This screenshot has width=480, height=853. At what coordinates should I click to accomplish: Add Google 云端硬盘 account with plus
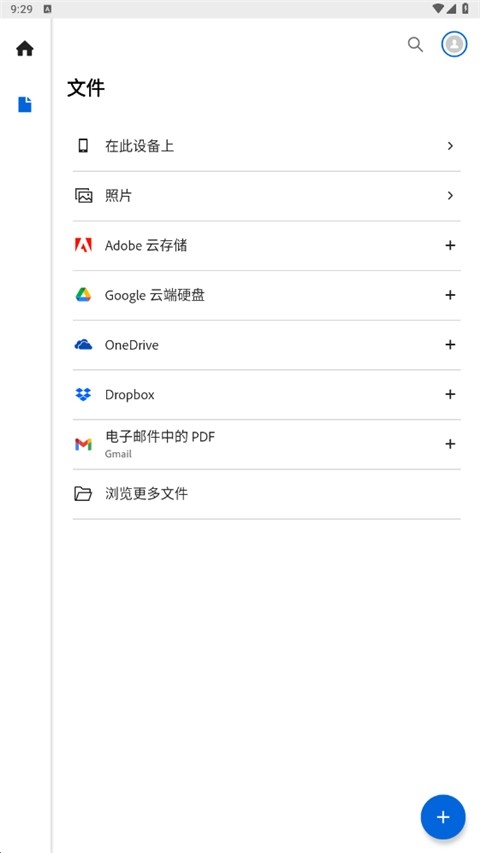450,295
